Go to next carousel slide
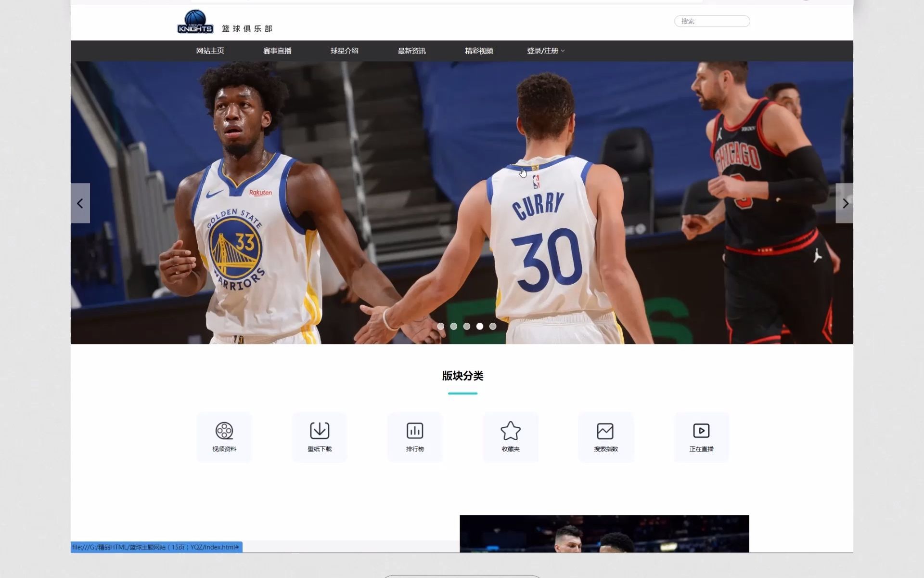 tap(845, 203)
